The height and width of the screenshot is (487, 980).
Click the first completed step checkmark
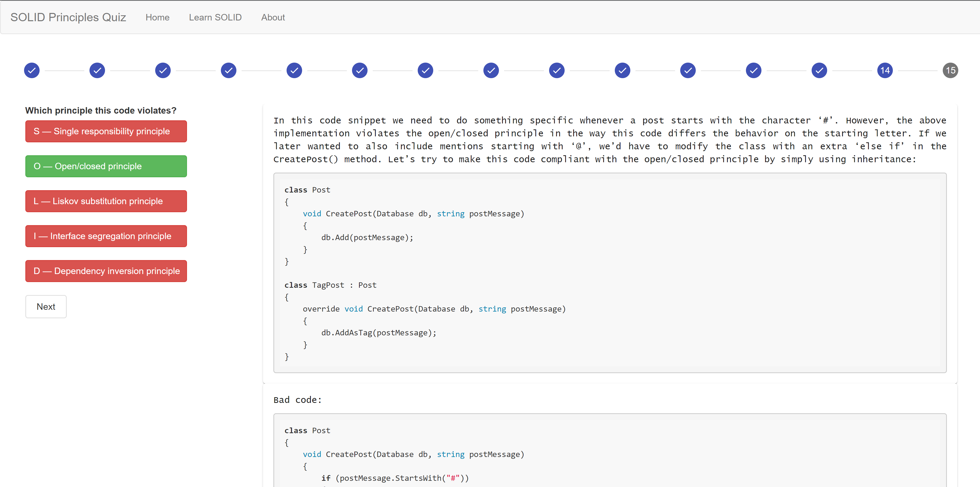pyautogui.click(x=32, y=70)
